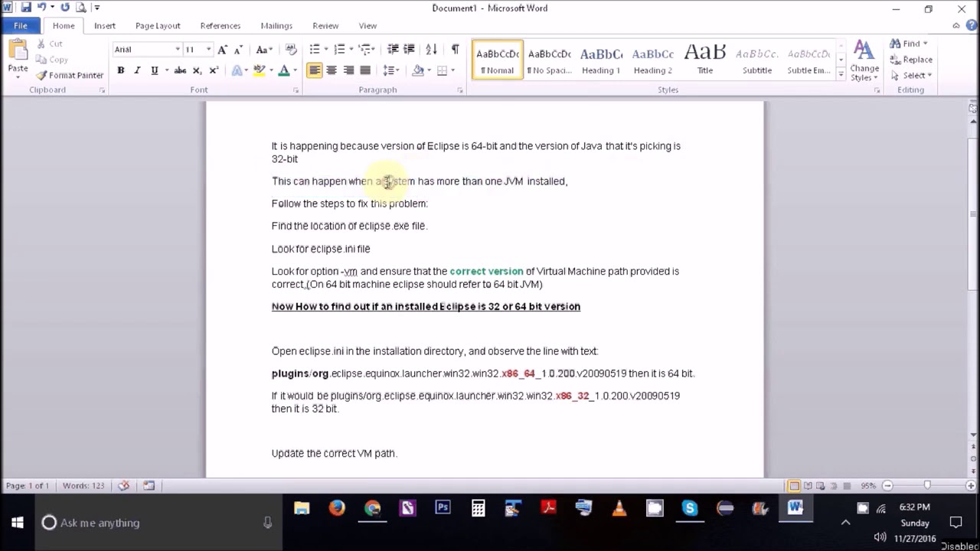Screen dimensions: 980x551
Task: Select Center alignment
Action: click(x=332, y=70)
